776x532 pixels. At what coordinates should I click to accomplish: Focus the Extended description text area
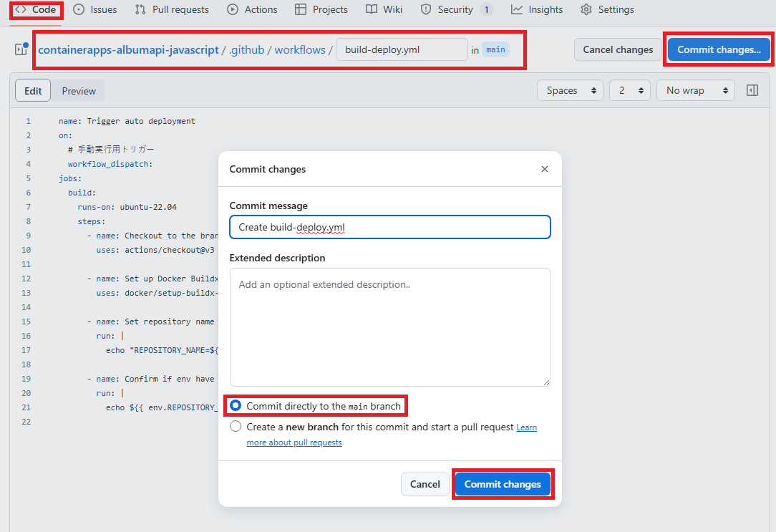[390, 327]
